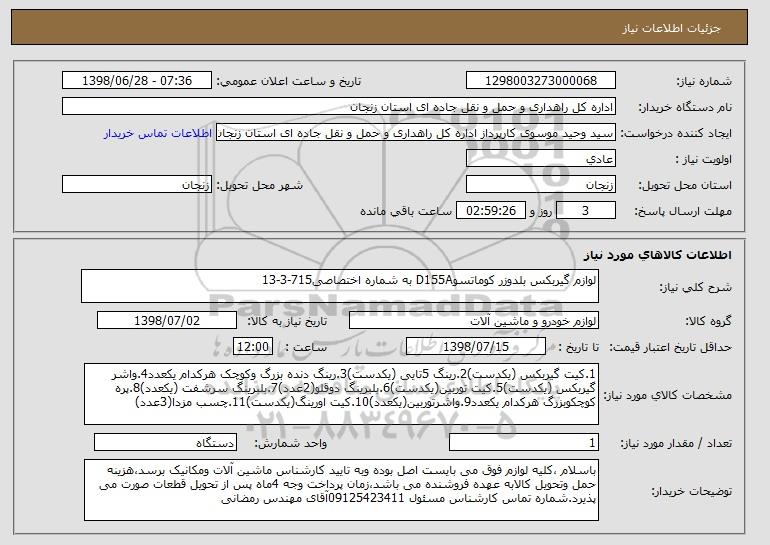Select the need date field 1398/07/02
This screenshot has height=545, width=770.
(167, 321)
